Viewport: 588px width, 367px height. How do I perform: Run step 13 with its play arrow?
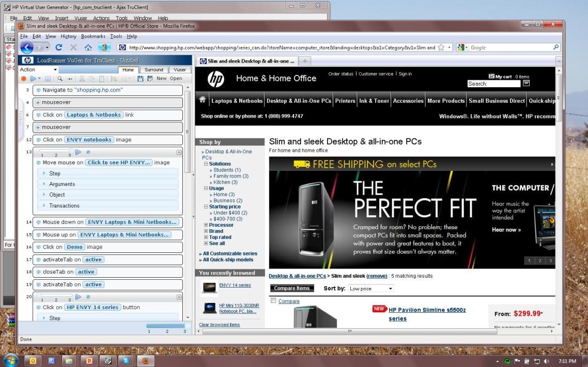click(78, 152)
